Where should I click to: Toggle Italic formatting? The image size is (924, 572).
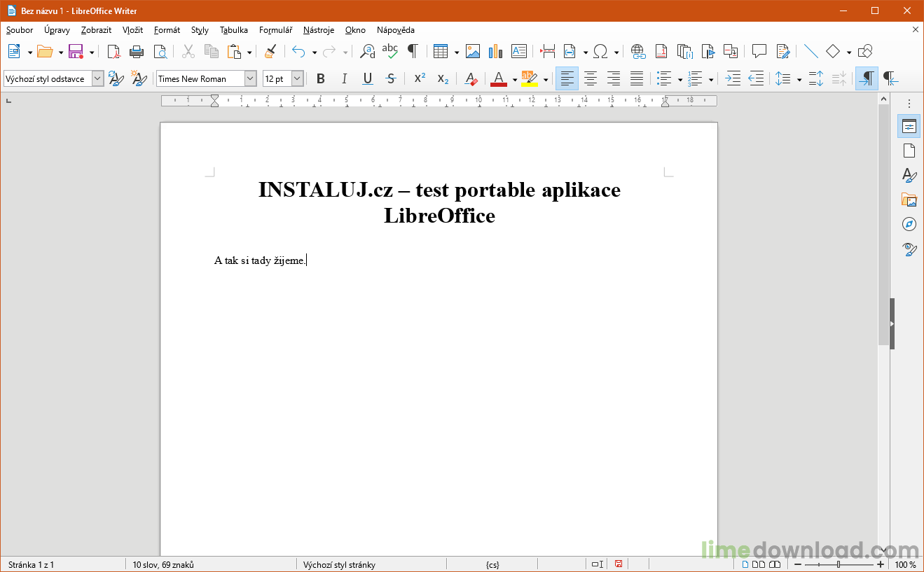(x=344, y=79)
